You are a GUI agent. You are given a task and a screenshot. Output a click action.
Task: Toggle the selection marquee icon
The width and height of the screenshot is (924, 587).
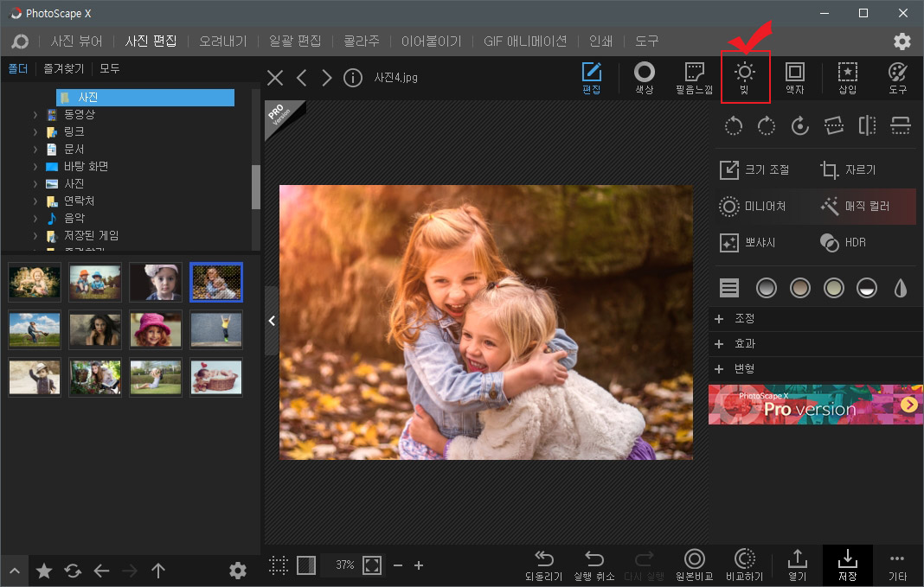coord(278,565)
